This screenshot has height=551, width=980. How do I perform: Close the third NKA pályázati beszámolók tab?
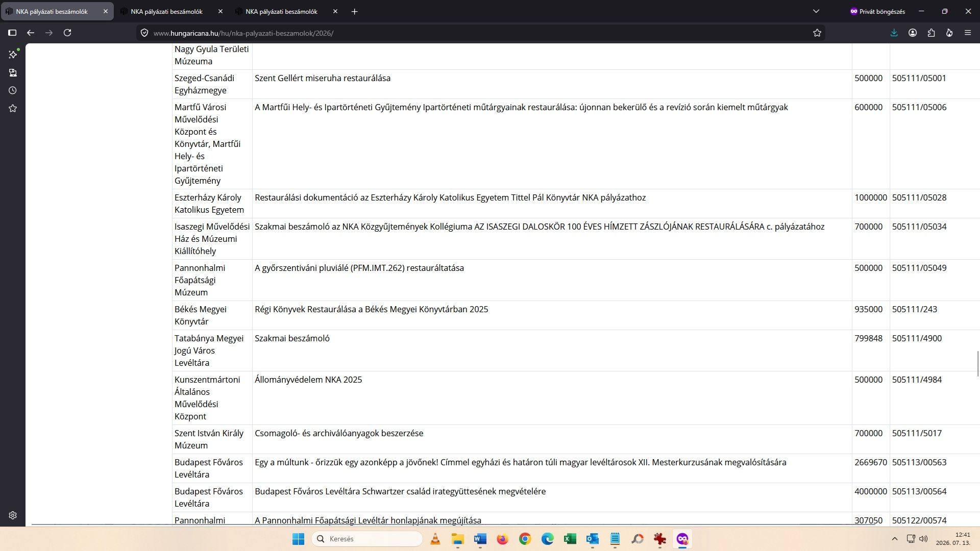tap(335, 11)
